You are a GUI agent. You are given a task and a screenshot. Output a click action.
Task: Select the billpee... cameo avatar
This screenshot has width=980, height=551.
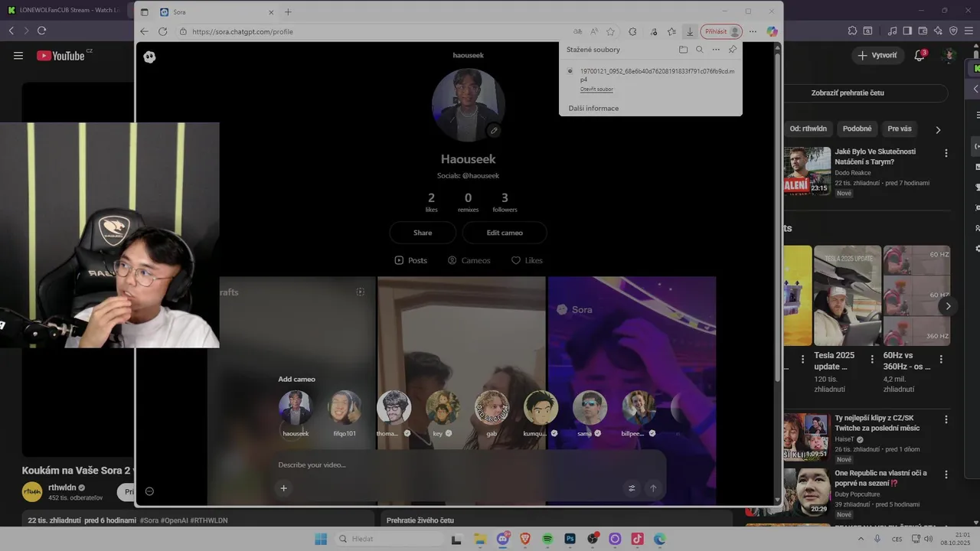[x=639, y=408]
